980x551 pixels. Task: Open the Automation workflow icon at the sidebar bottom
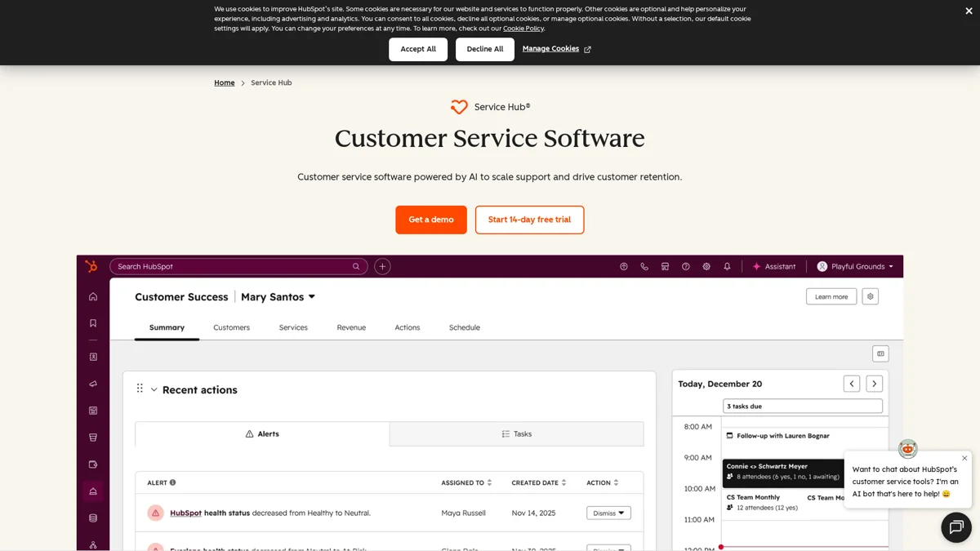point(93,544)
